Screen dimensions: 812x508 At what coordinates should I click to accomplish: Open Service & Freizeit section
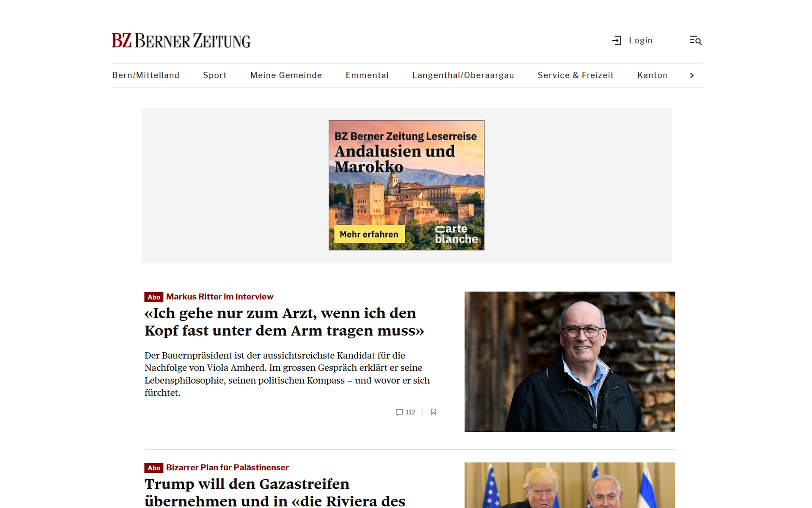575,75
